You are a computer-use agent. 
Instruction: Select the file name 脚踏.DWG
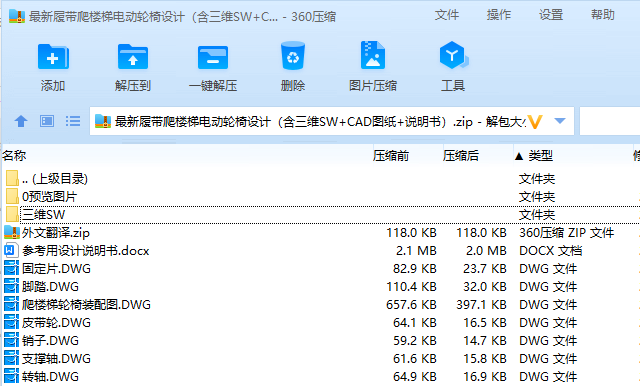point(50,286)
